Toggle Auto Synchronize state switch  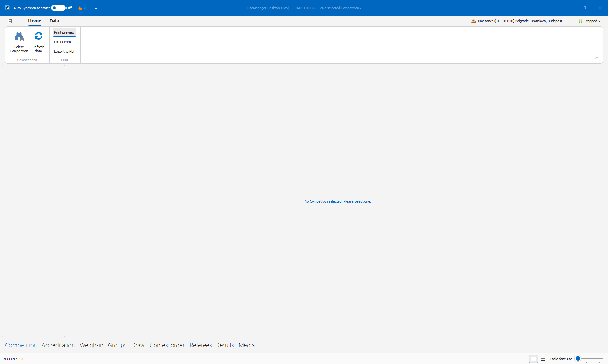pos(58,8)
